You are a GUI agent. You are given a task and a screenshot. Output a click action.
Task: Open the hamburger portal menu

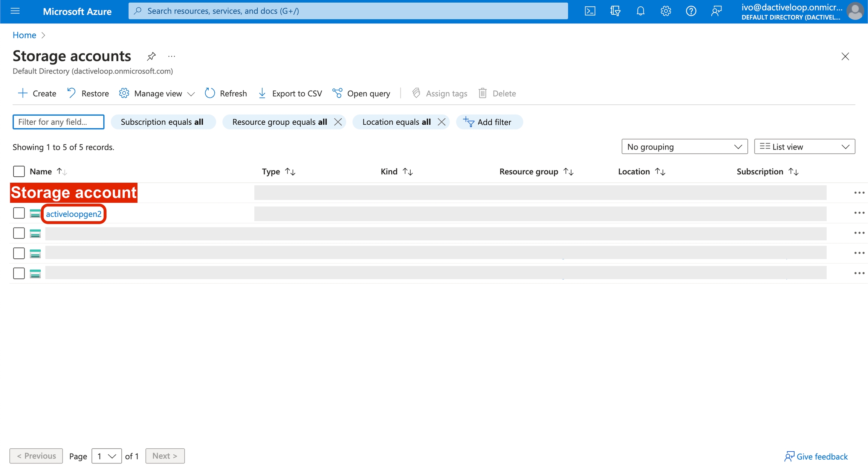click(x=15, y=11)
